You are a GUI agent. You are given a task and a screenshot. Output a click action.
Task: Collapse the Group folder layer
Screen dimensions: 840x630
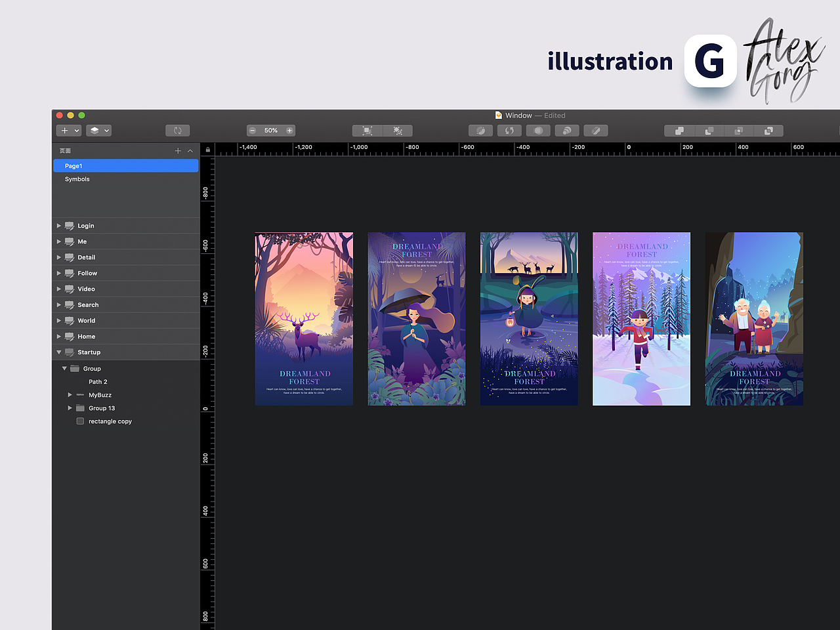click(64, 369)
